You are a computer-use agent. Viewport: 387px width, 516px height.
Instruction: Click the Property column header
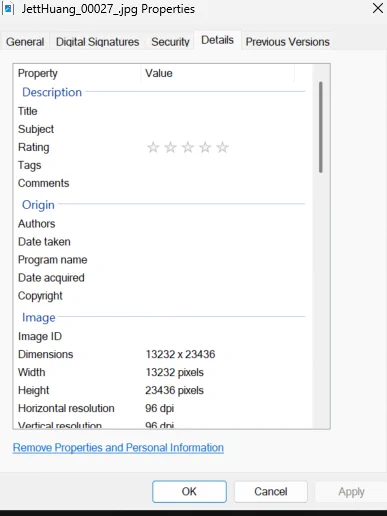coord(77,73)
